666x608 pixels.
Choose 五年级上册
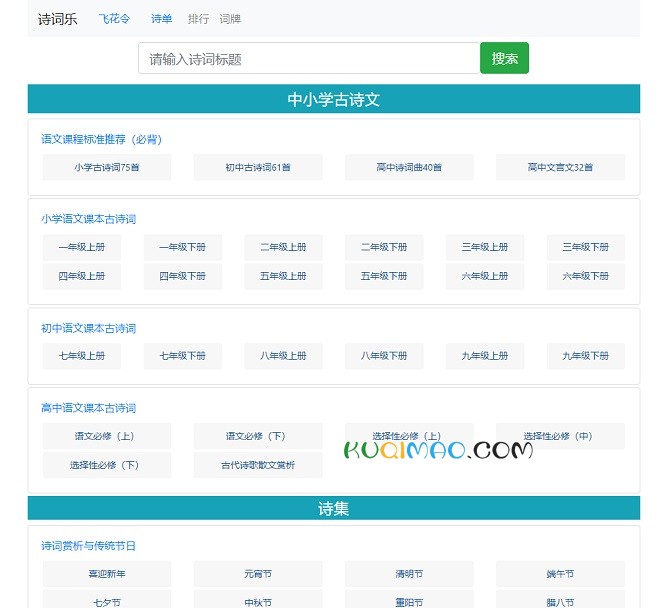283,276
